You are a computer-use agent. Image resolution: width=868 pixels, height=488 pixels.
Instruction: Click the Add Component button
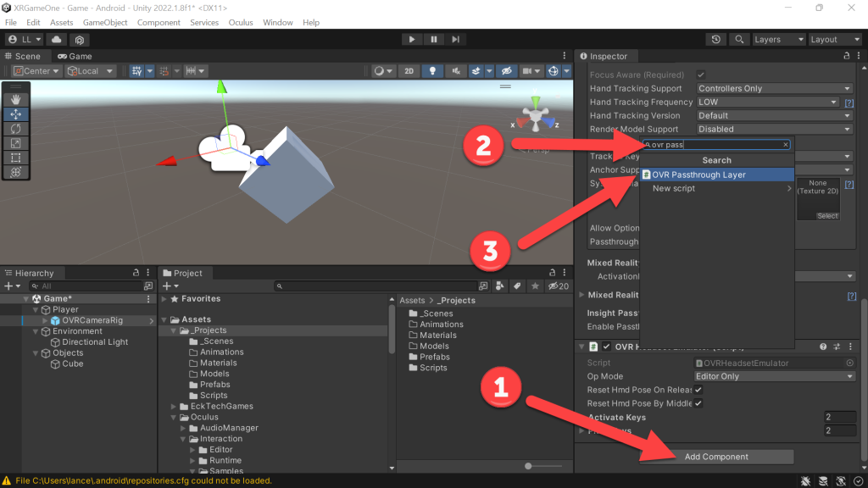[x=716, y=457]
